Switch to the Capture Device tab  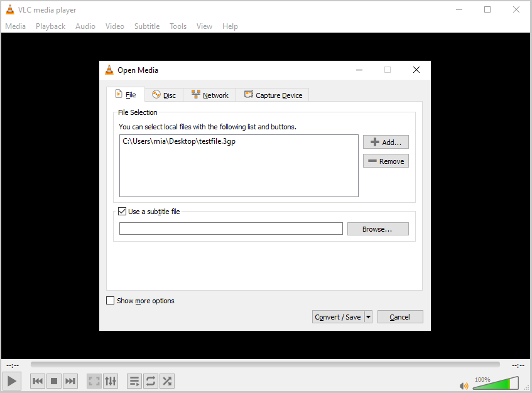click(x=273, y=95)
